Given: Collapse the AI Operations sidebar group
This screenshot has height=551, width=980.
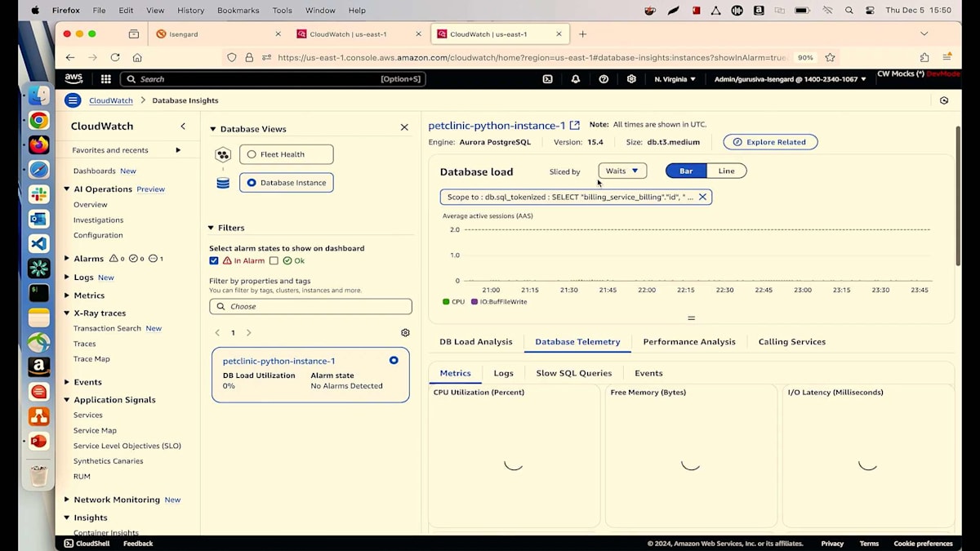Looking at the screenshot, I should click(x=67, y=189).
